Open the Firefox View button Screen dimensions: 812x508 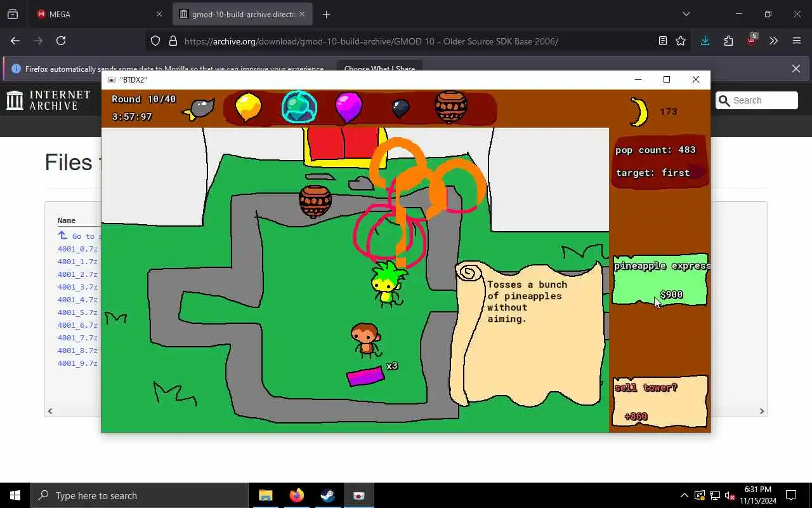(13, 14)
